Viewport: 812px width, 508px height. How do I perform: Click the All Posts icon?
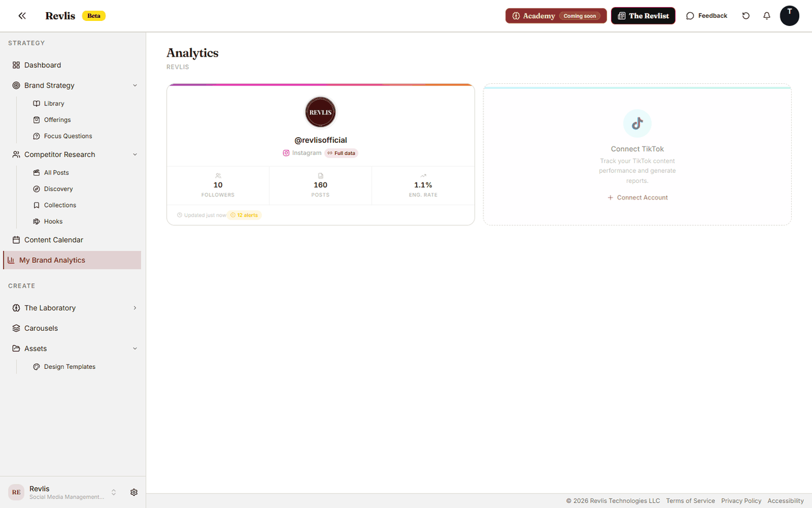(x=37, y=173)
